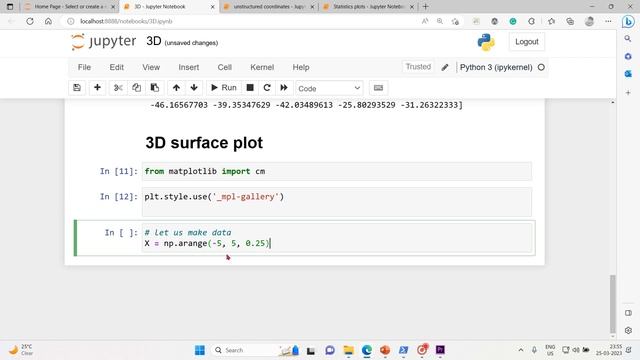Viewport: 640px width, 360px height.
Task: Add a sidebar app with plus icon
Action: [628, 93]
